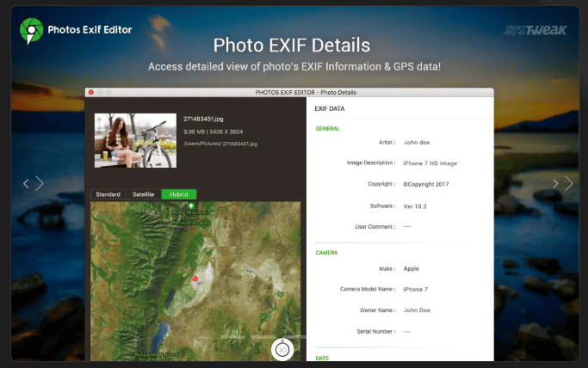Image resolution: width=588 pixels, height=368 pixels.
Task: Click Make value Apple
Action: (x=411, y=269)
